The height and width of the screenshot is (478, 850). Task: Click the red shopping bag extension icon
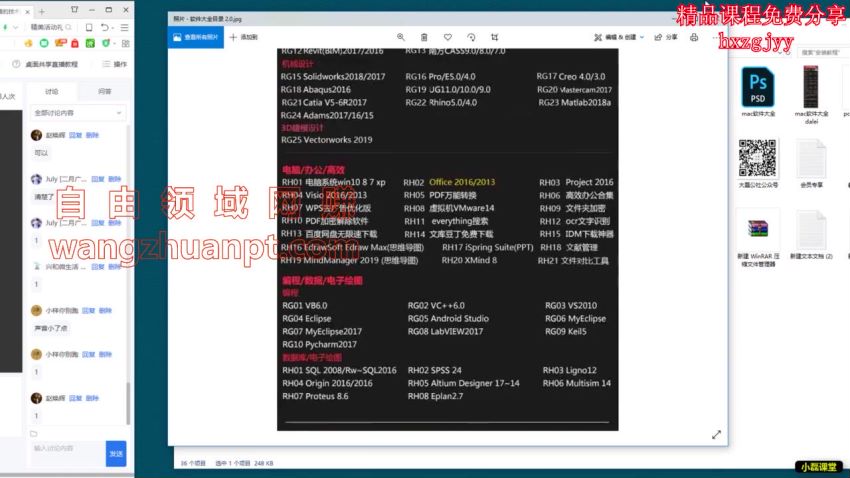(75, 43)
